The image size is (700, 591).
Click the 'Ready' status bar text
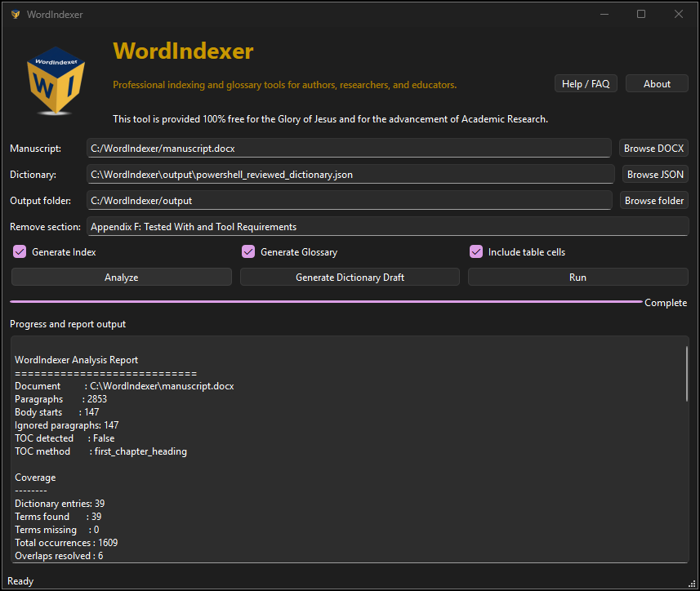point(20,581)
